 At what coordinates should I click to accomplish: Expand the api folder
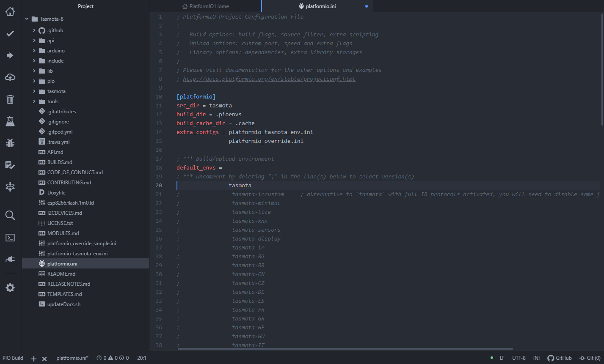[x=34, y=41]
